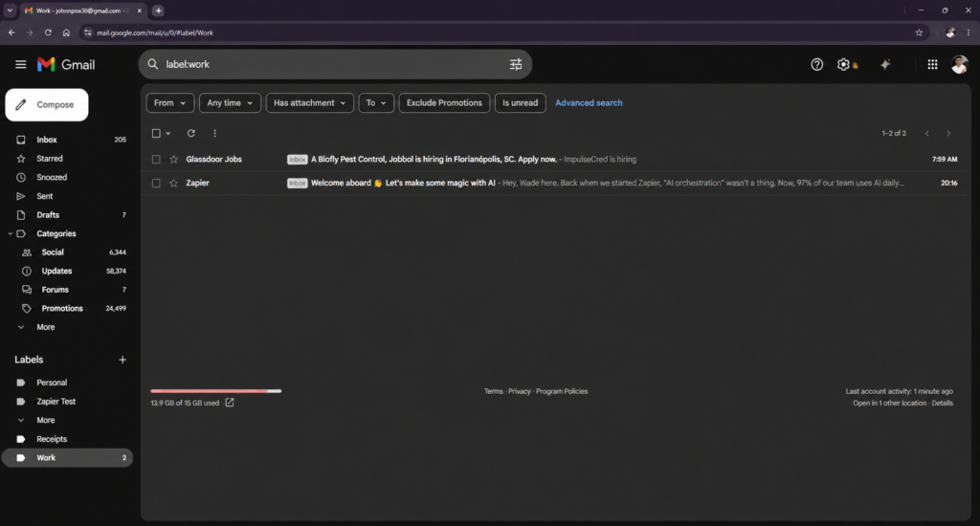
Task: Open account activity Details link
Action: pyautogui.click(x=943, y=404)
